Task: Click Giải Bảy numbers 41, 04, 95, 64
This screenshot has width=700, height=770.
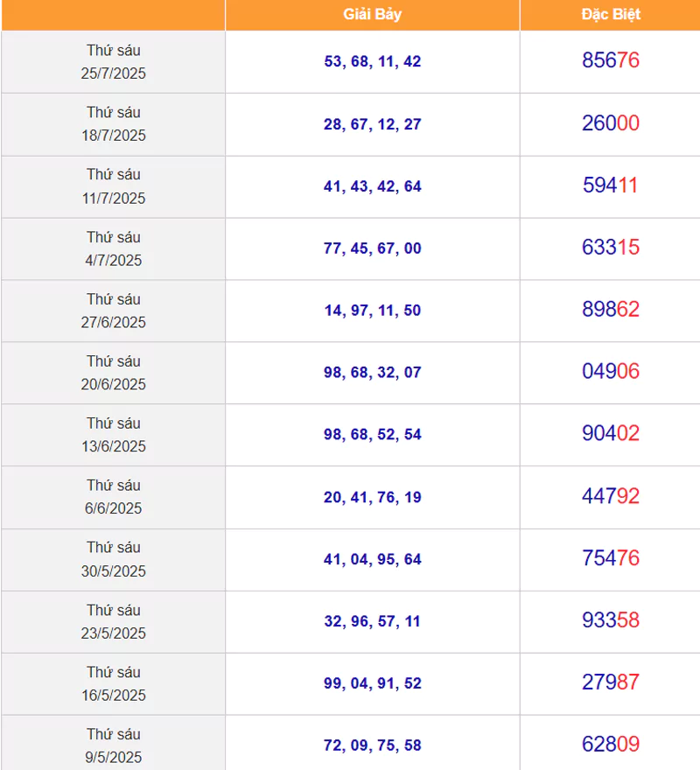Action: tap(373, 559)
